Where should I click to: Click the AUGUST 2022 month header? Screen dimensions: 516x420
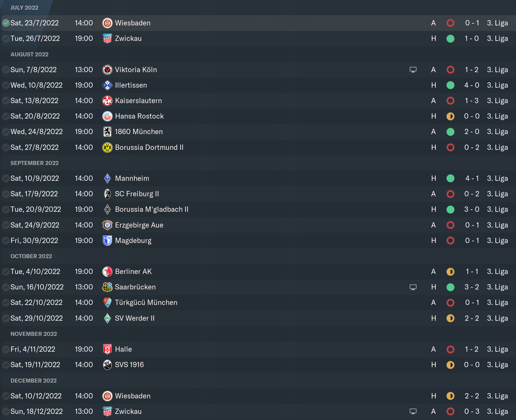click(29, 54)
